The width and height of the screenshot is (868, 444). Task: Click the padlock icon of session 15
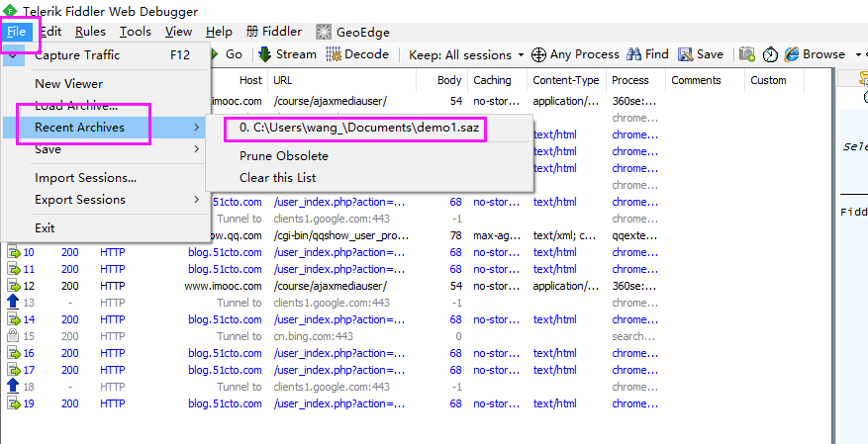click(x=13, y=336)
